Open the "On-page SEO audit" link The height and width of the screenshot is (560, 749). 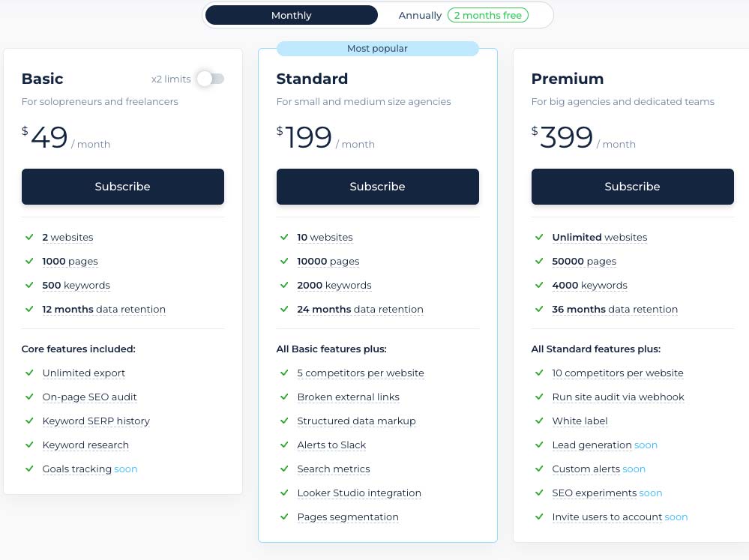[89, 397]
